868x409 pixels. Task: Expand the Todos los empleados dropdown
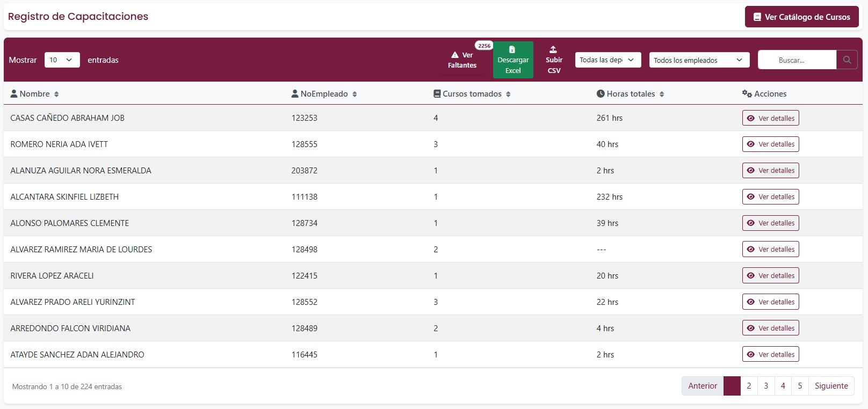pyautogui.click(x=698, y=60)
